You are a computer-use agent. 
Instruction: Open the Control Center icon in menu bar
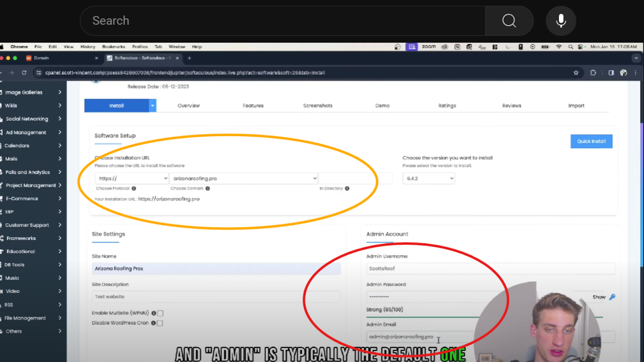pyautogui.click(x=580, y=47)
